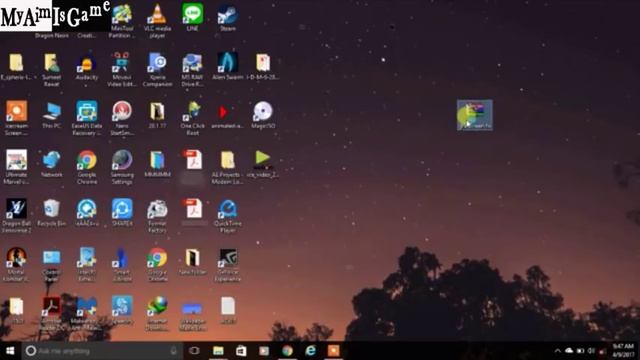Viewport: 640px width, 360px height.
Task: Activate the Cortana microphone icon
Action: pos(173,351)
